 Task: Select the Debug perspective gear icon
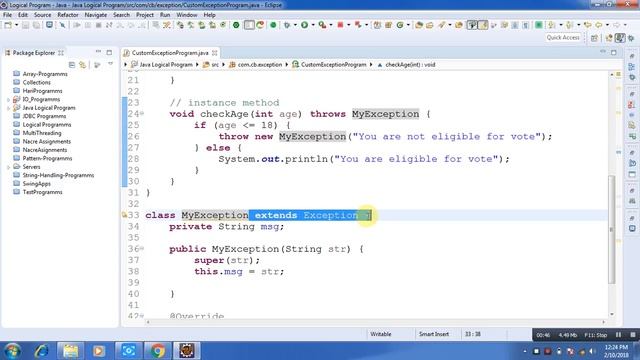(x=631, y=38)
